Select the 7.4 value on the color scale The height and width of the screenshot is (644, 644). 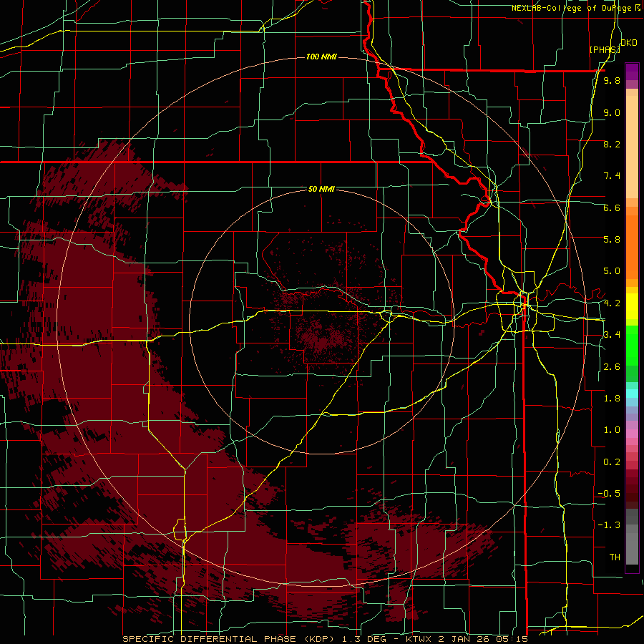click(x=612, y=176)
